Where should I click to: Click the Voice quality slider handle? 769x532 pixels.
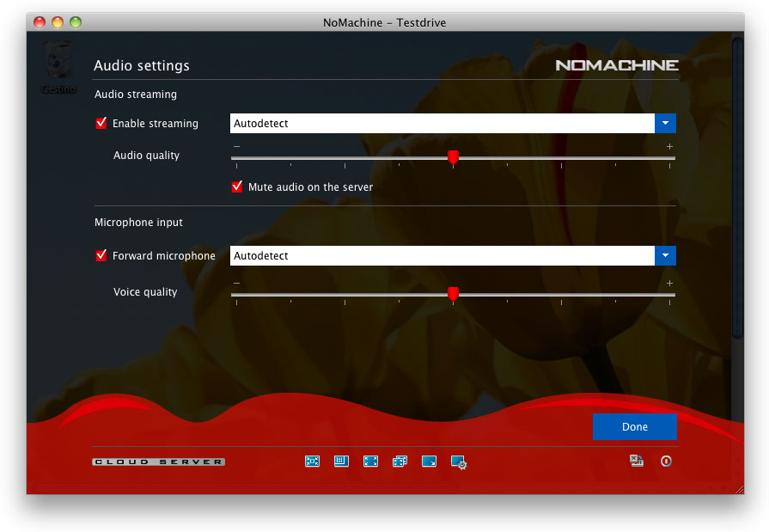pos(453,294)
